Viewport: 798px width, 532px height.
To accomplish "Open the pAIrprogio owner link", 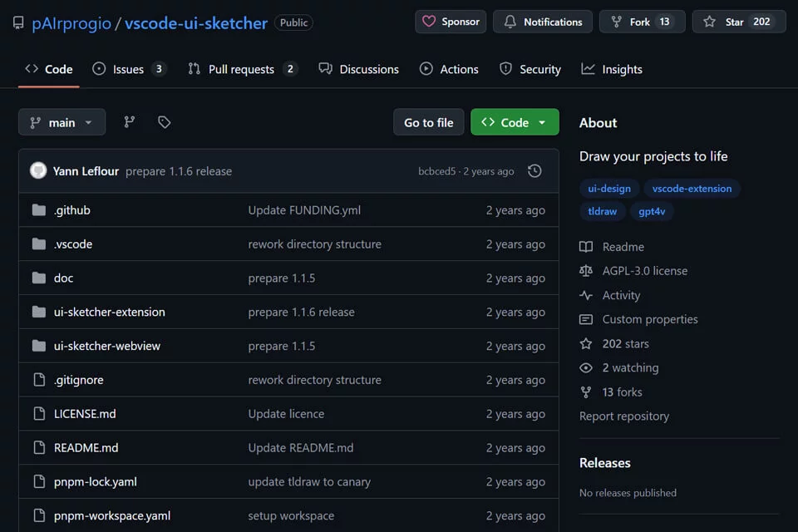I will point(71,23).
